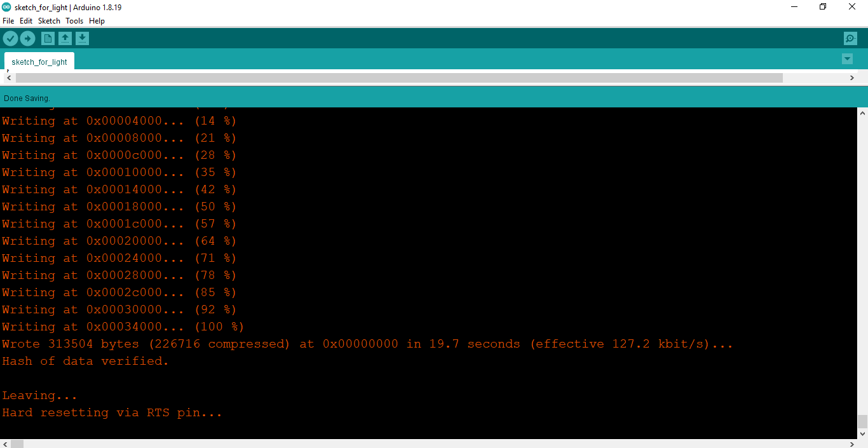
Task: Open the File menu
Action: pyautogui.click(x=8, y=20)
